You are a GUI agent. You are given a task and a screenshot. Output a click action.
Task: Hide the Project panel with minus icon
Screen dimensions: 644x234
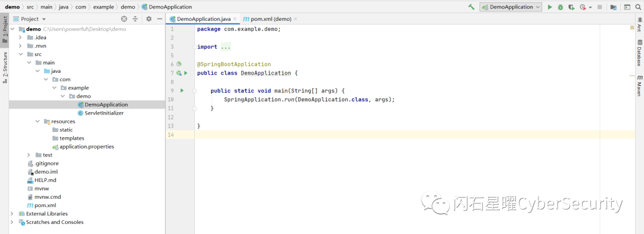pos(159,19)
